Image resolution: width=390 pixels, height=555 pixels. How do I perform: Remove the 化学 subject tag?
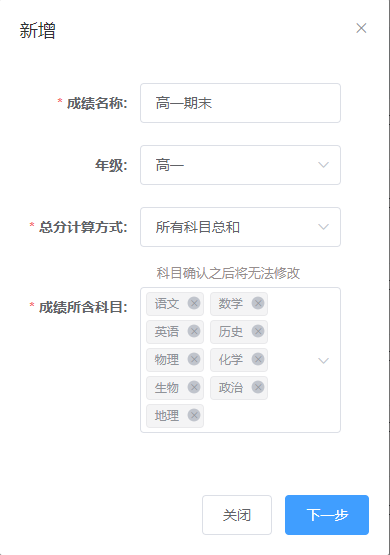tap(258, 359)
